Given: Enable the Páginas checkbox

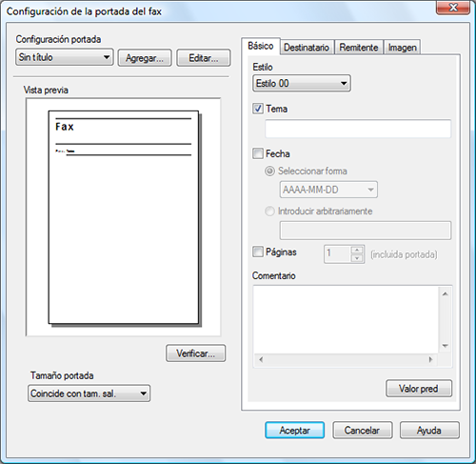Looking at the screenshot, I should click(258, 252).
